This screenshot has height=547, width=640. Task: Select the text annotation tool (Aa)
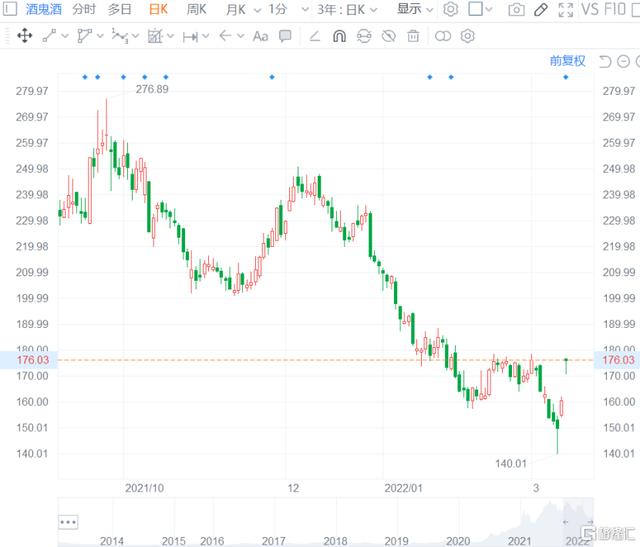click(260, 36)
